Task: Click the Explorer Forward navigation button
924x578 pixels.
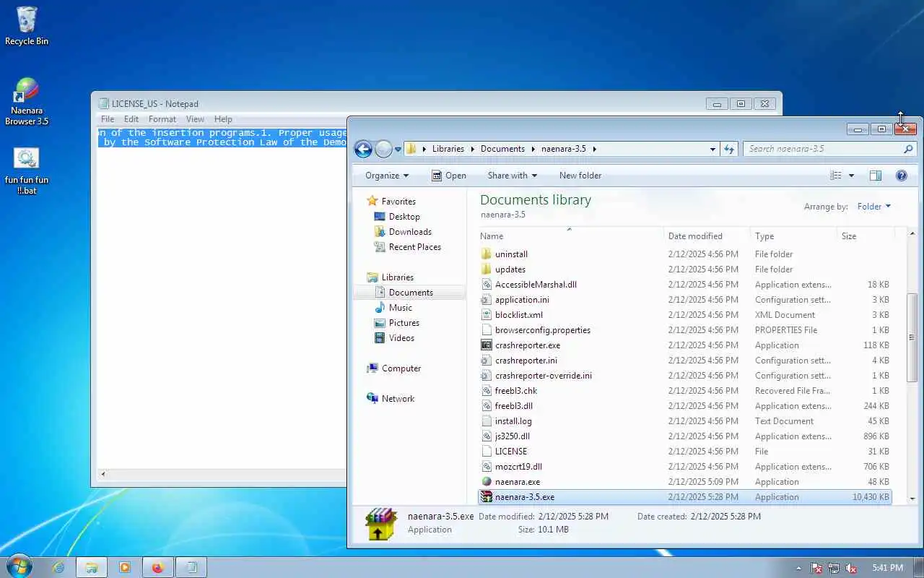Action: tap(383, 150)
